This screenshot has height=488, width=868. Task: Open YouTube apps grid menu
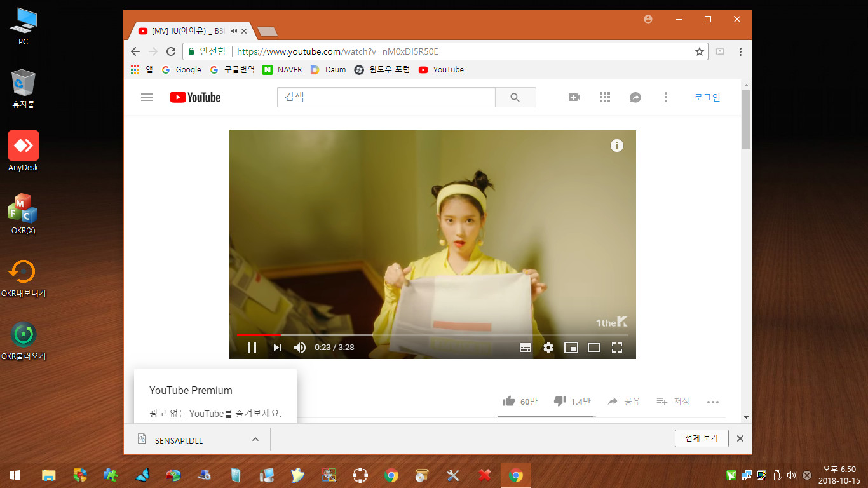click(x=605, y=97)
